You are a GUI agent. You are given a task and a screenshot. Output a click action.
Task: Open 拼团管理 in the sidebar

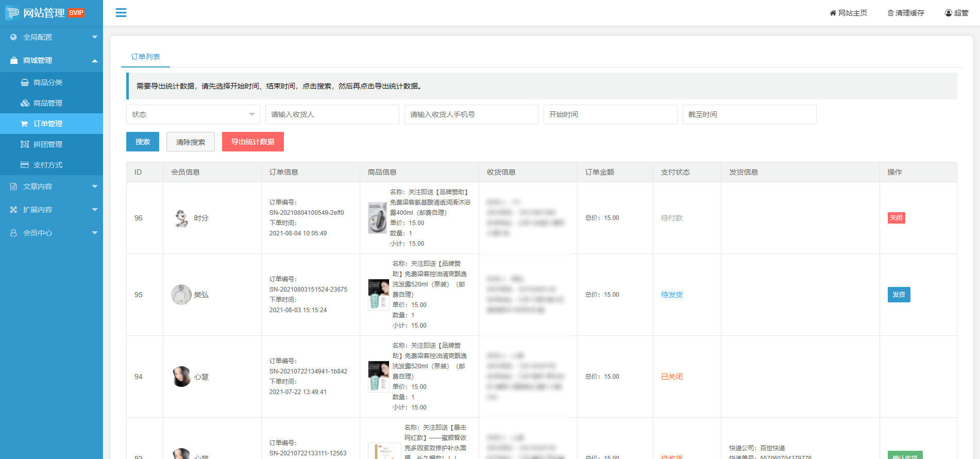[x=47, y=144]
